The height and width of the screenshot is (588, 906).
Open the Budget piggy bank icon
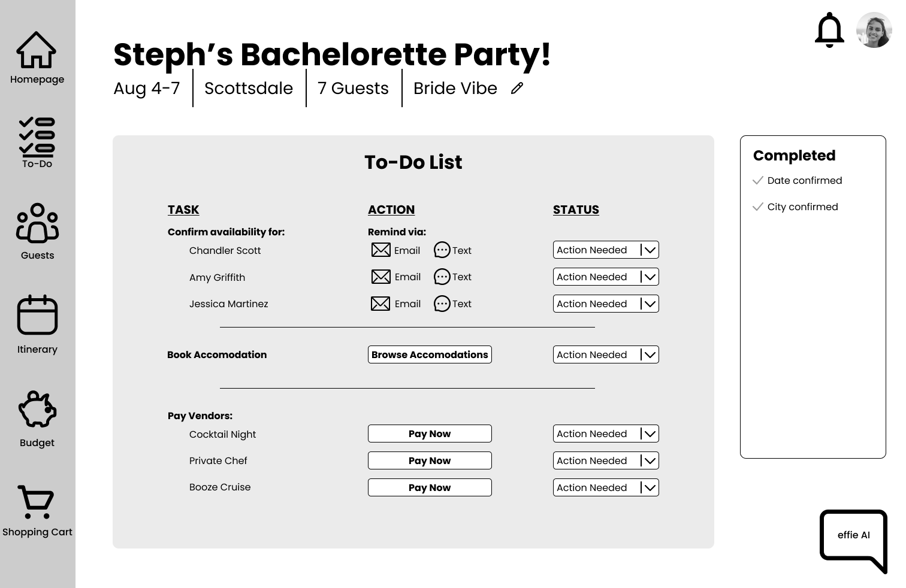pyautogui.click(x=37, y=409)
